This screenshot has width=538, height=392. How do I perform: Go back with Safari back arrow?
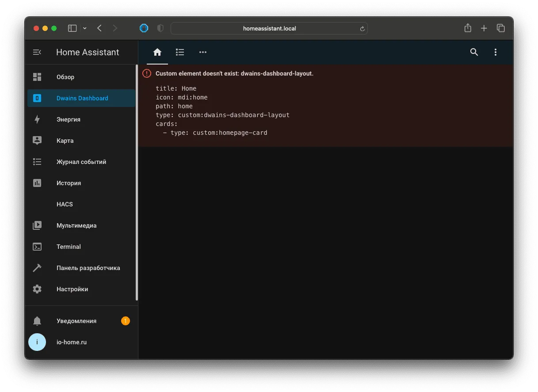pos(99,28)
